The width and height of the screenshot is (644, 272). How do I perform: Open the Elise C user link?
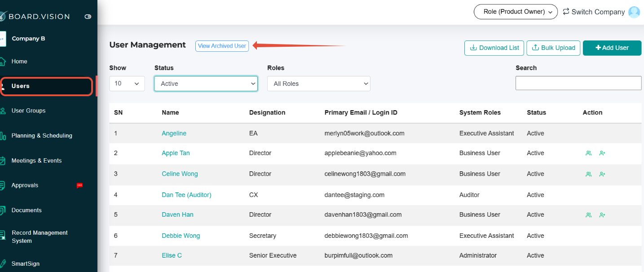tap(172, 256)
